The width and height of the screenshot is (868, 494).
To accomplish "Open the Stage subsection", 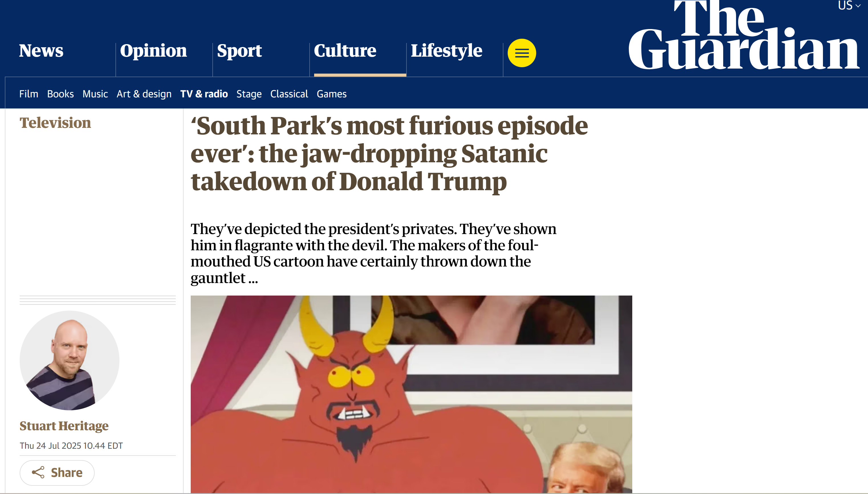I will [x=249, y=94].
